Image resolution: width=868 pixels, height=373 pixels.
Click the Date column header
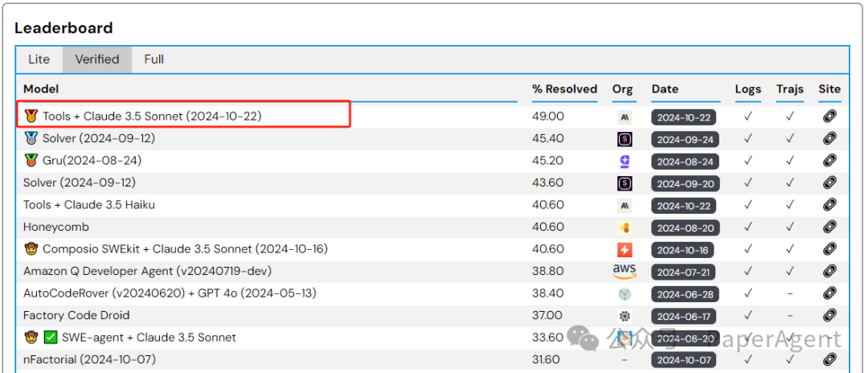coord(665,89)
